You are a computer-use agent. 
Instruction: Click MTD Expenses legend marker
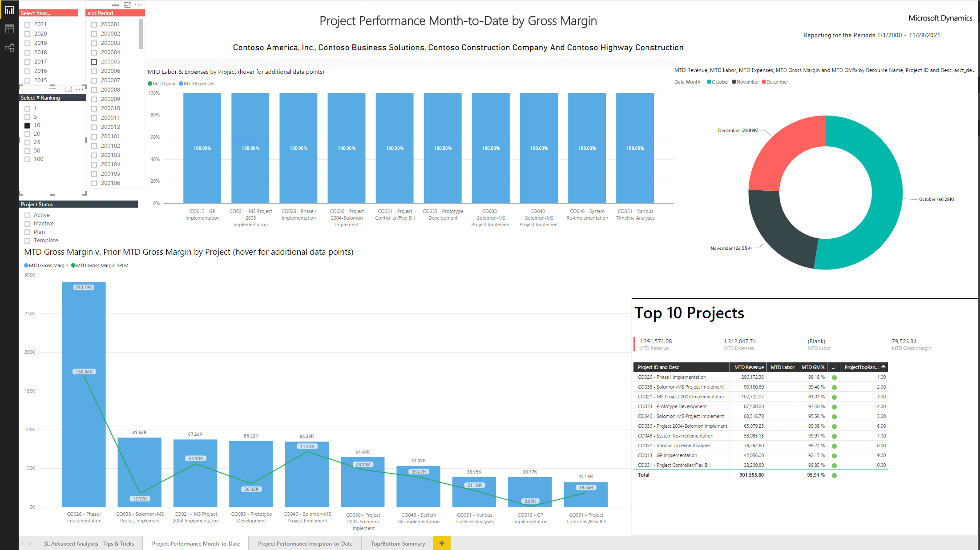coord(181,84)
